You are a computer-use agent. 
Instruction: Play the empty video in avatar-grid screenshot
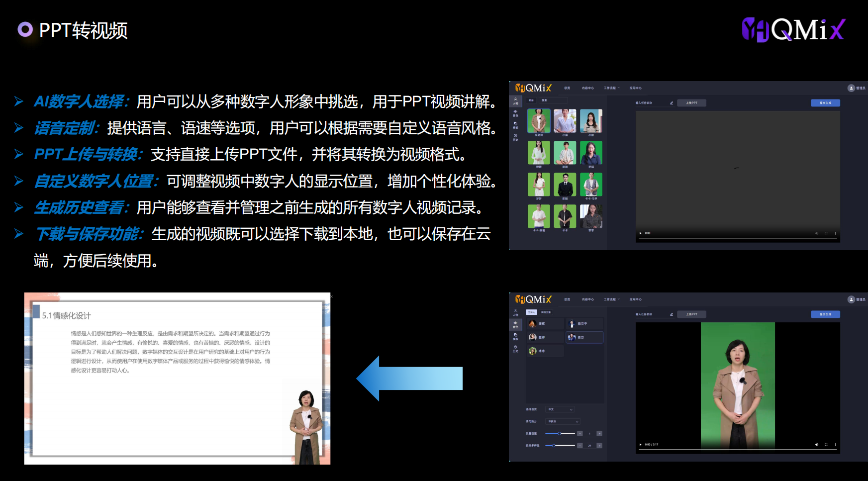coord(640,233)
